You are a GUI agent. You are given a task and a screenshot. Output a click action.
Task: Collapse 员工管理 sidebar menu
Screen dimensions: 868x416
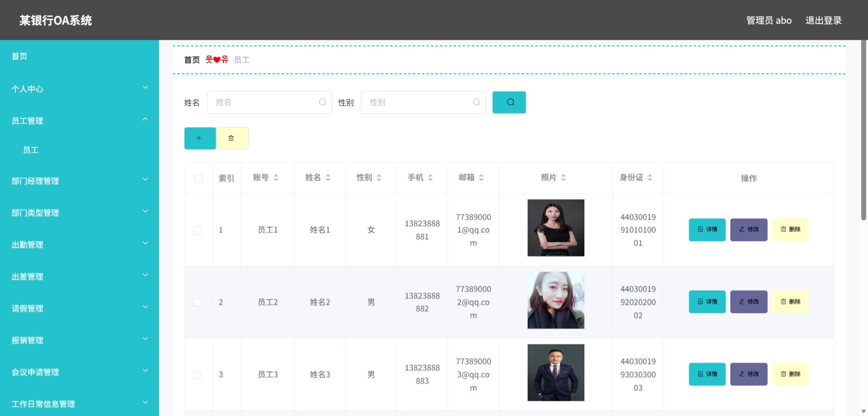[x=79, y=121]
